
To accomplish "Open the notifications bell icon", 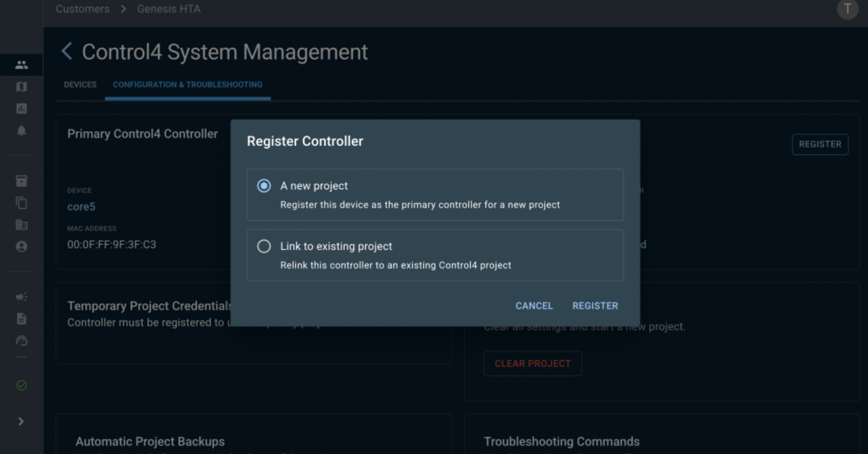I will coord(21,131).
